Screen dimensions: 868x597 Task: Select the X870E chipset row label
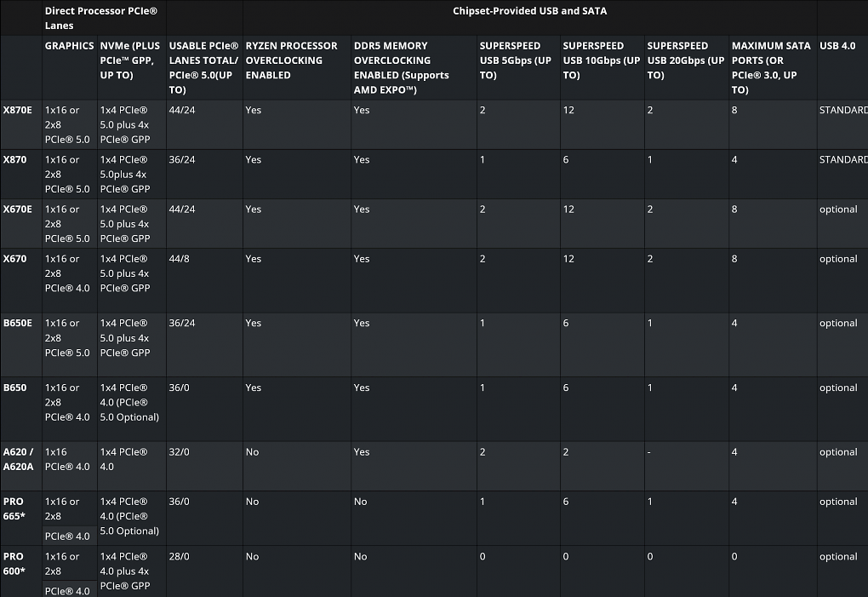(18, 110)
